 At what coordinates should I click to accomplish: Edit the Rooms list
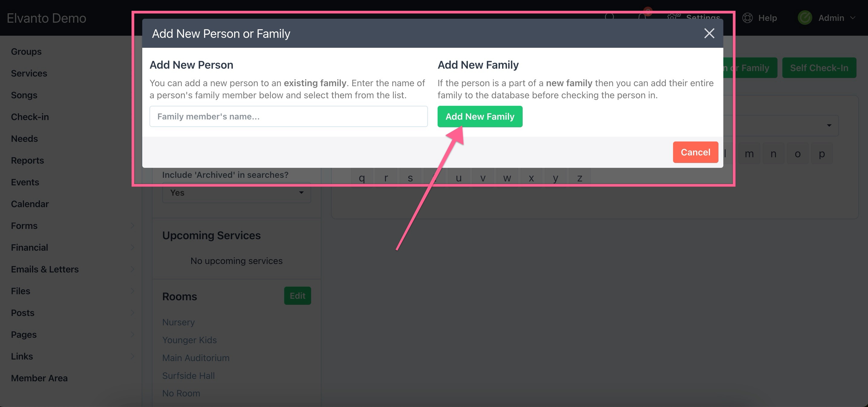(x=297, y=295)
